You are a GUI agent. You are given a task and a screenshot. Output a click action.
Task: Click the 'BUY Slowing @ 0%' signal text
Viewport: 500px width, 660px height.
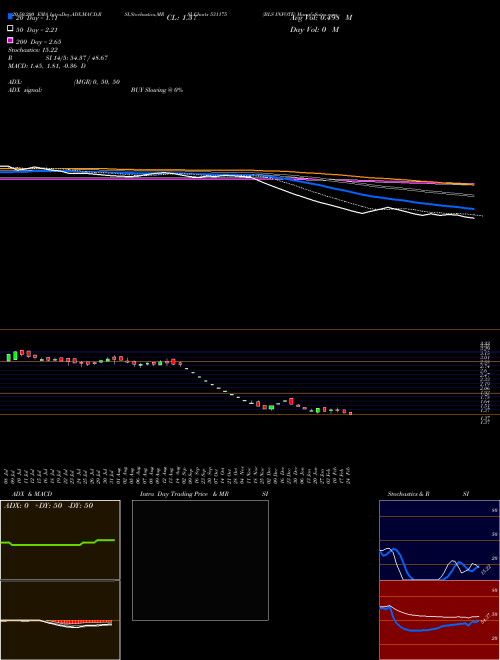(157, 90)
